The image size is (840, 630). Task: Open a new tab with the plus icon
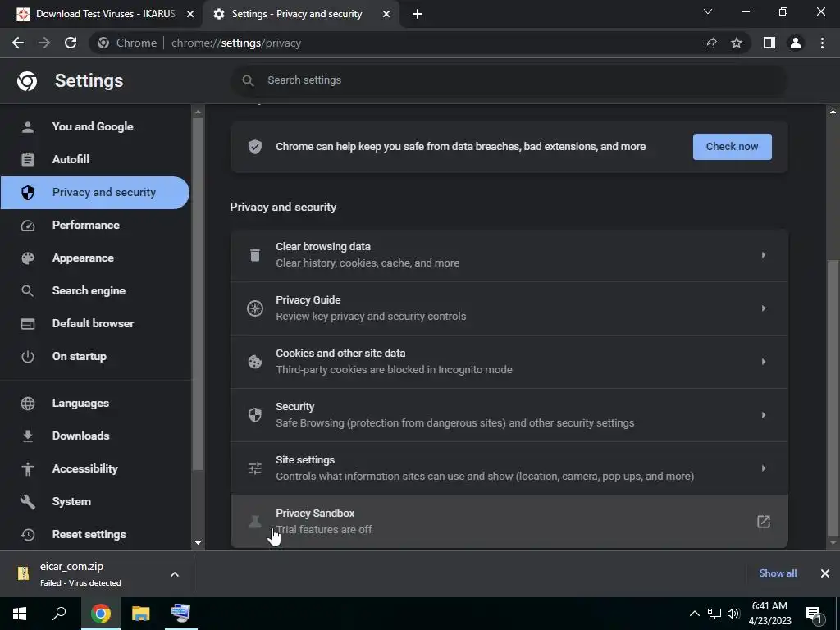[418, 14]
